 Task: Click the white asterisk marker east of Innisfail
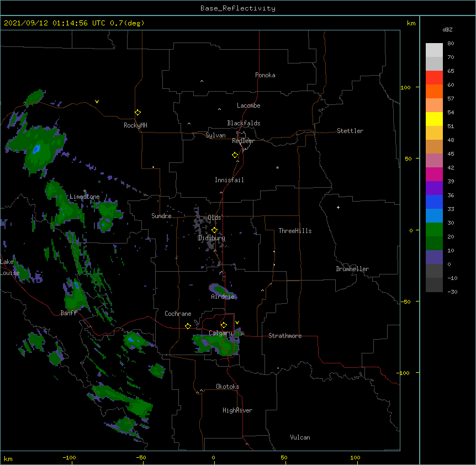point(277,167)
